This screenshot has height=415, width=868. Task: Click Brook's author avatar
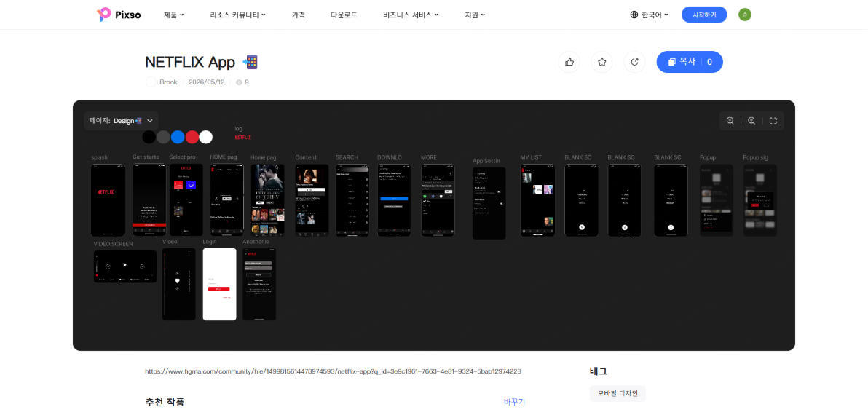tap(151, 82)
